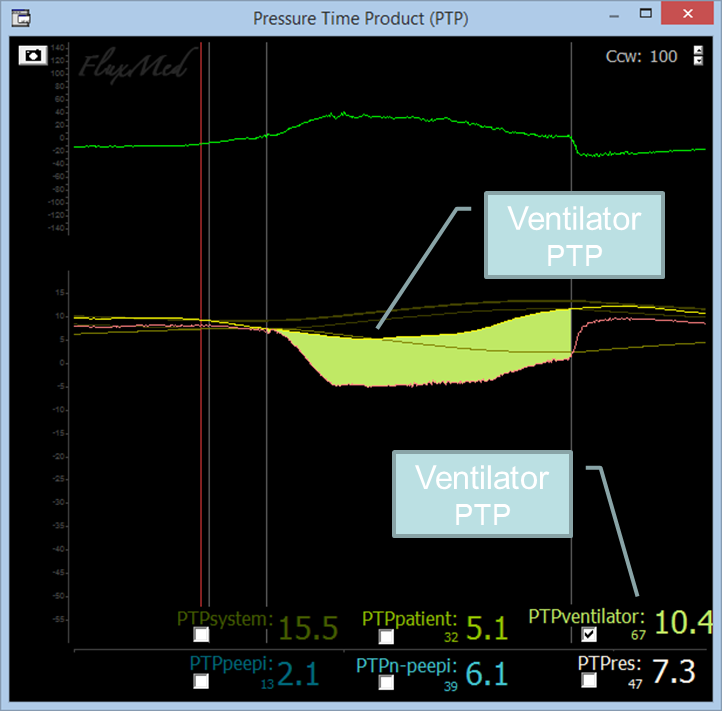
Task: Click the PTPpatient label text
Action: 409,619
